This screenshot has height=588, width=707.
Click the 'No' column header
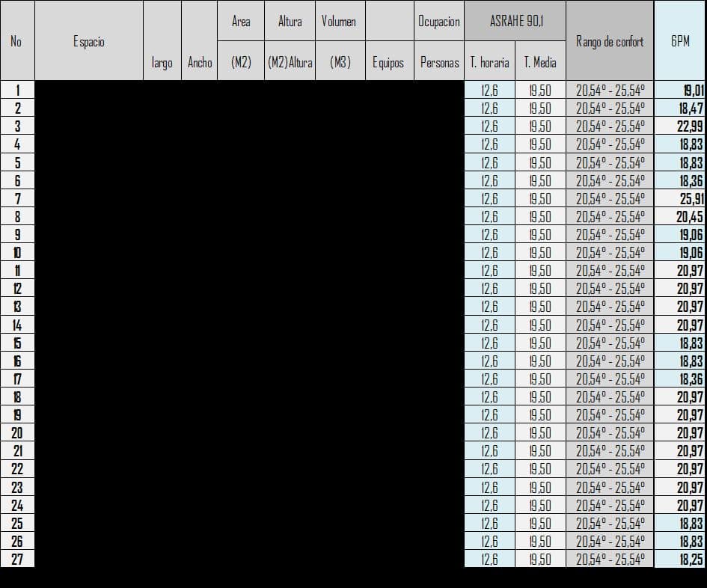coord(17,40)
